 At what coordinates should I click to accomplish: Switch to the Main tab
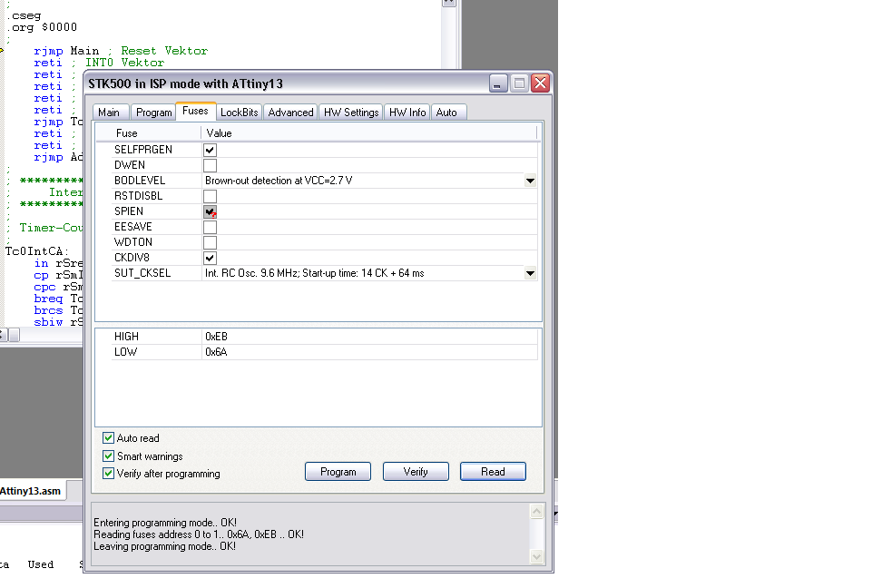[109, 113]
